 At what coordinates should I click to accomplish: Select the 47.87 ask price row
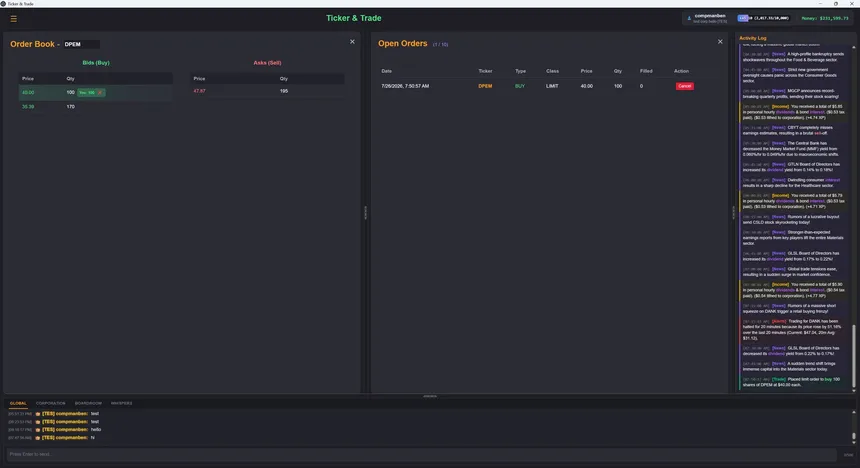pos(267,91)
